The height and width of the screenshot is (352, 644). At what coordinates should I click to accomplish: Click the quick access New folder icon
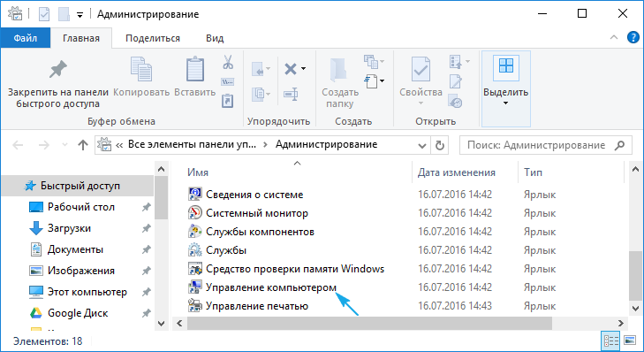point(64,14)
